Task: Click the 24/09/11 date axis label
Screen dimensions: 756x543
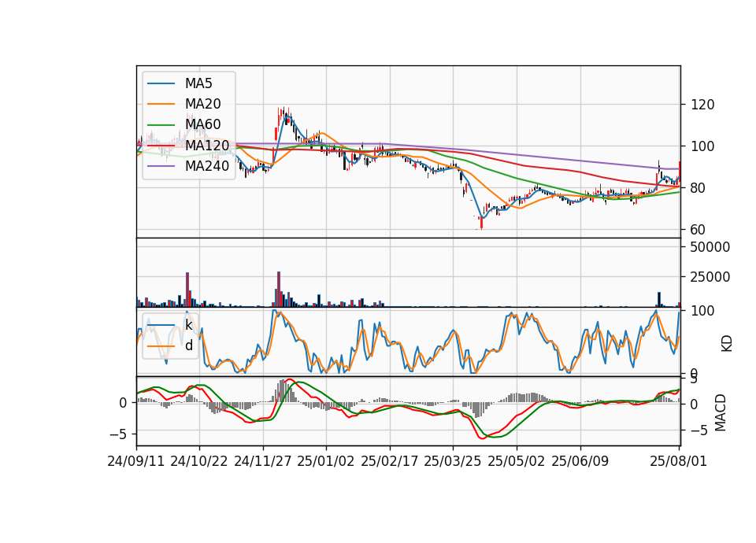Action: tap(136, 461)
